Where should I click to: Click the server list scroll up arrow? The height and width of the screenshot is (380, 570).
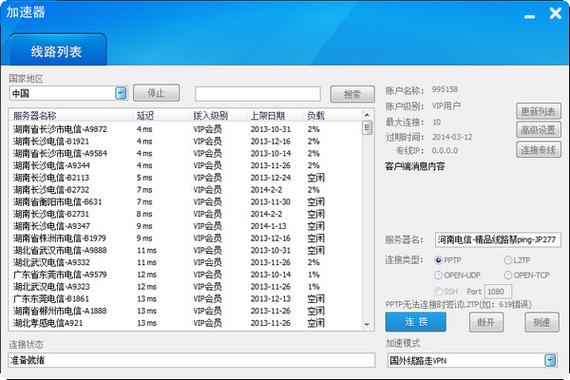point(367,115)
